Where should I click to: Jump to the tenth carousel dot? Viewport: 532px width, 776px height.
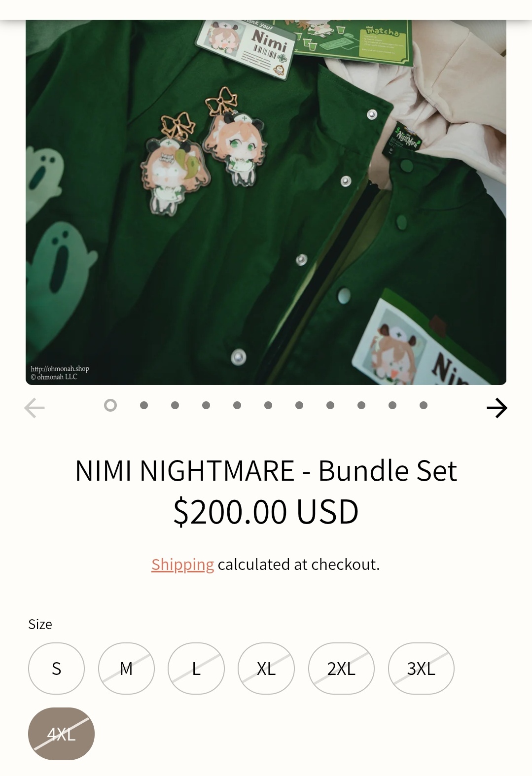click(392, 405)
